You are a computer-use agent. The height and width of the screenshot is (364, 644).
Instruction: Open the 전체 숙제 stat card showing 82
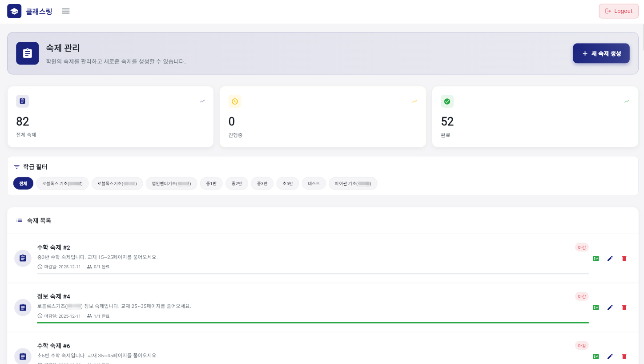pyautogui.click(x=110, y=117)
